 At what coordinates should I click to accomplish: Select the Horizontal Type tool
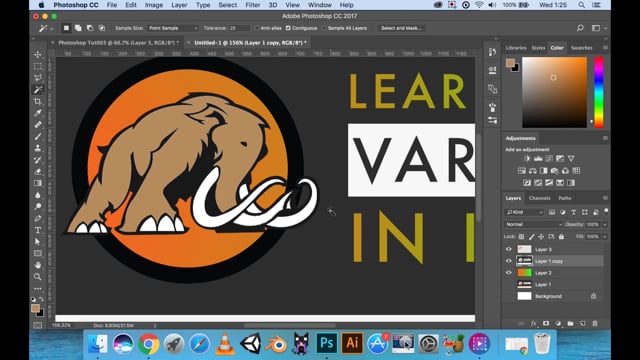(x=38, y=230)
